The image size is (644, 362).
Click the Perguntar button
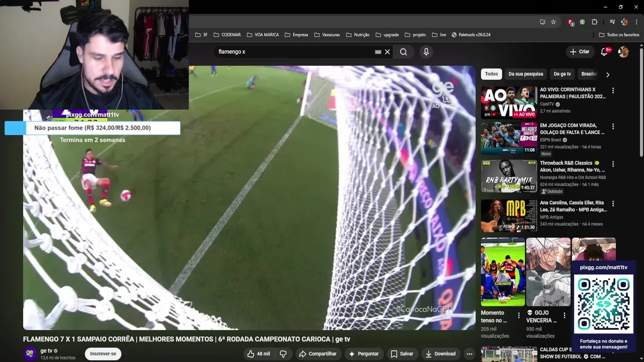[x=364, y=354]
